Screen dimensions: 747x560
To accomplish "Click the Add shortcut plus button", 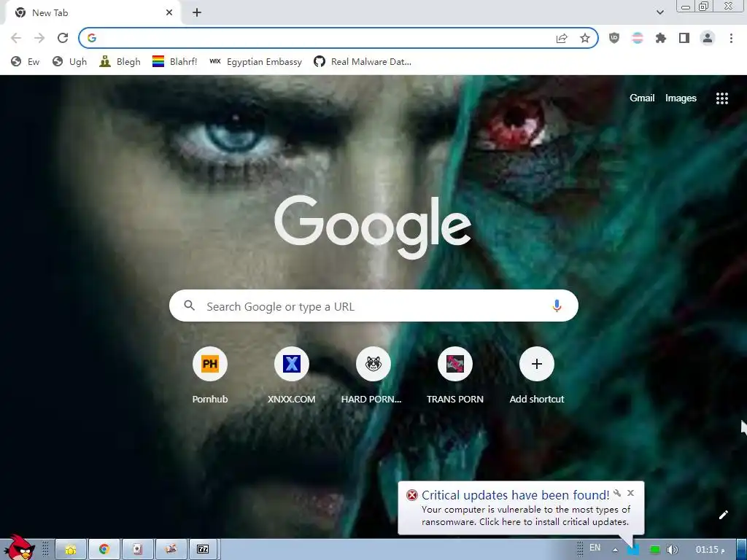I will pyautogui.click(x=537, y=364).
